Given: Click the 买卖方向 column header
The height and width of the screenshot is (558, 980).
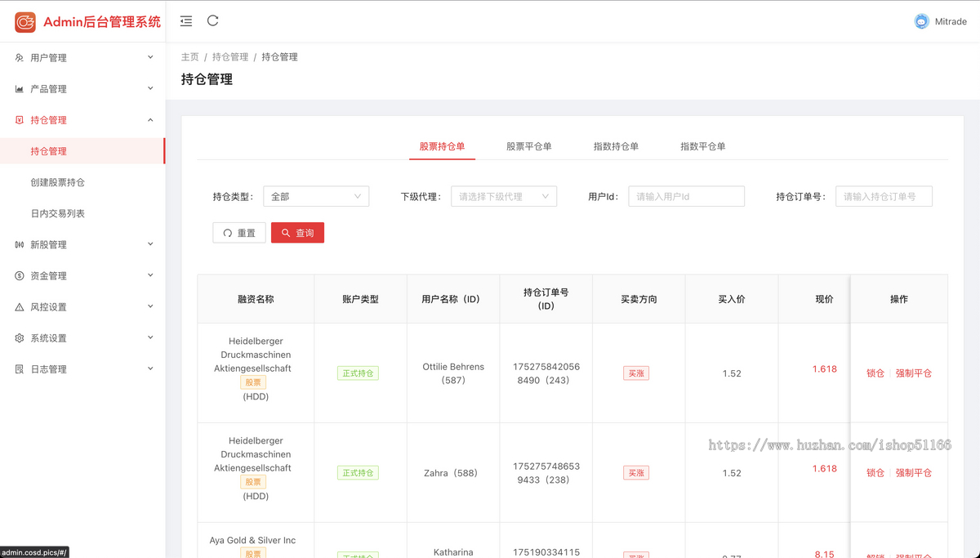Looking at the screenshot, I should 639,299.
